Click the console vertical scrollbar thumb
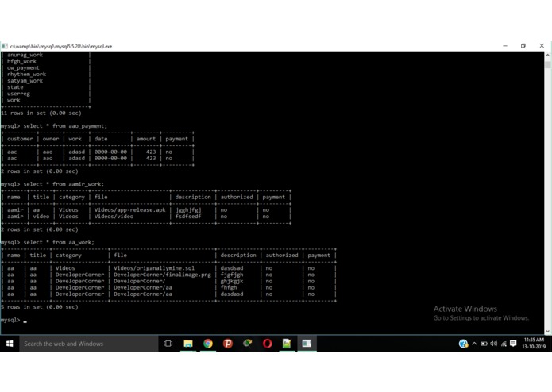Viewport: 552px width, 392px height. [548, 65]
